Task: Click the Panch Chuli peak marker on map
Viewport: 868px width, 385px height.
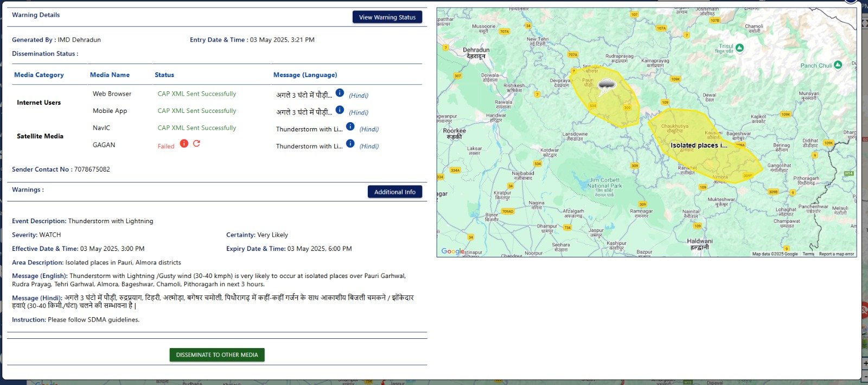Action: (838, 65)
